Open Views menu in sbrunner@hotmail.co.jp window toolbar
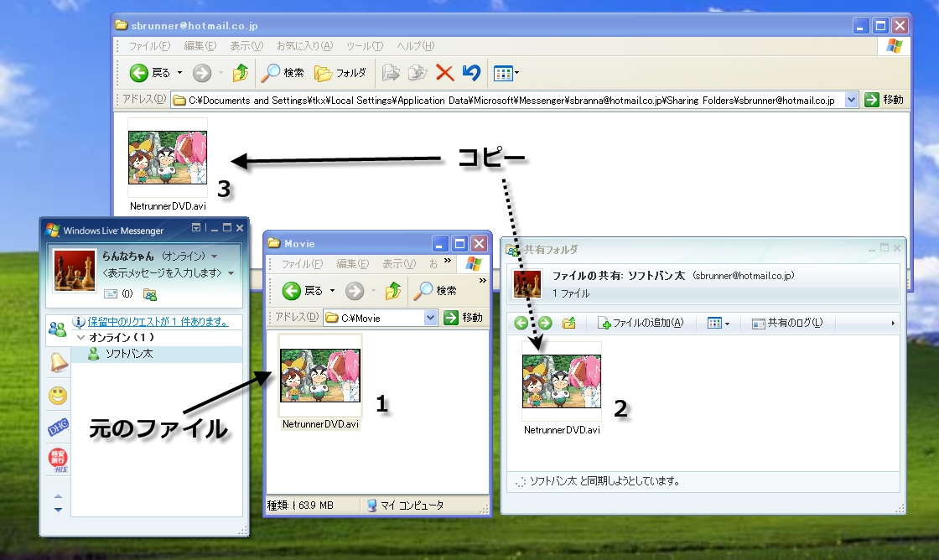This screenshot has width=939, height=560. [506, 73]
